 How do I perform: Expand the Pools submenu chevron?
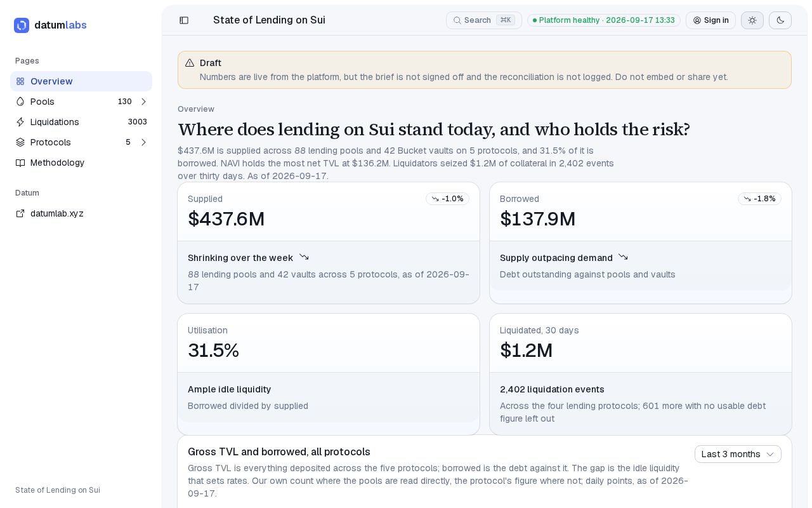point(143,102)
